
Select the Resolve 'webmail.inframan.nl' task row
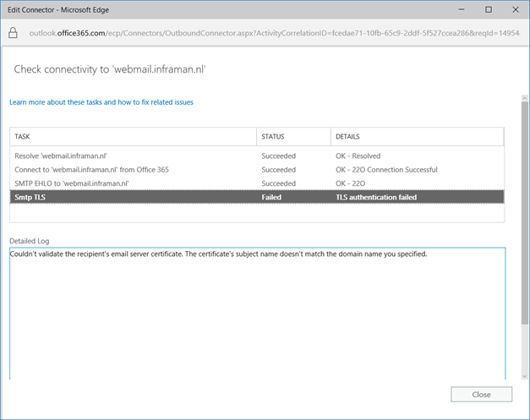pos(61,156)
